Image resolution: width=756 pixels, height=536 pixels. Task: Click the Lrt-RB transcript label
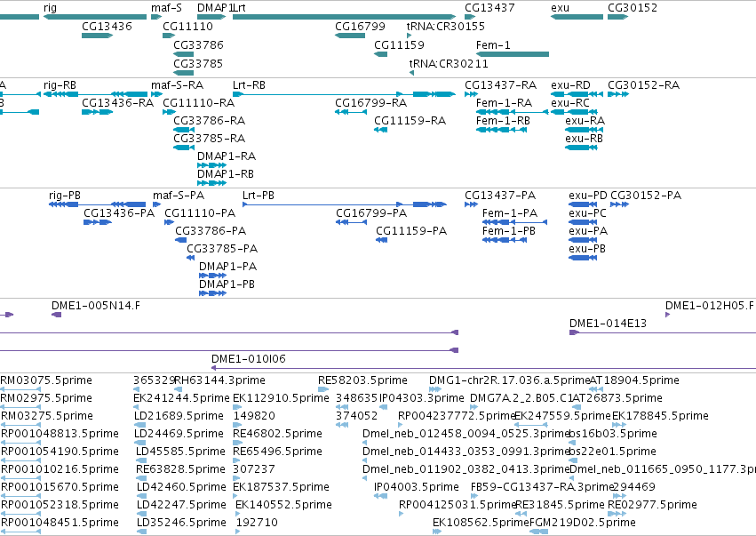click(250, 85)
